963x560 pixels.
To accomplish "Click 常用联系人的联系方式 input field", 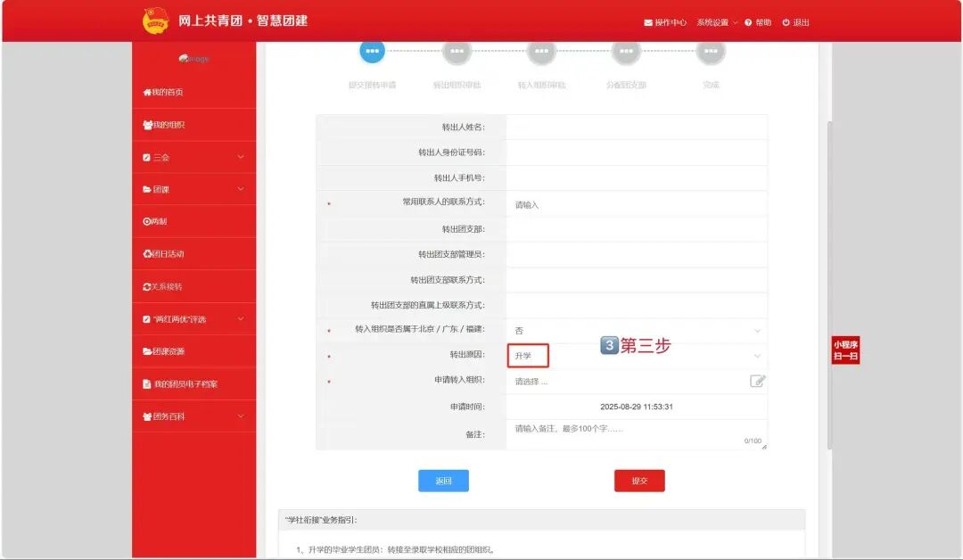I will [x=635, y=204].
